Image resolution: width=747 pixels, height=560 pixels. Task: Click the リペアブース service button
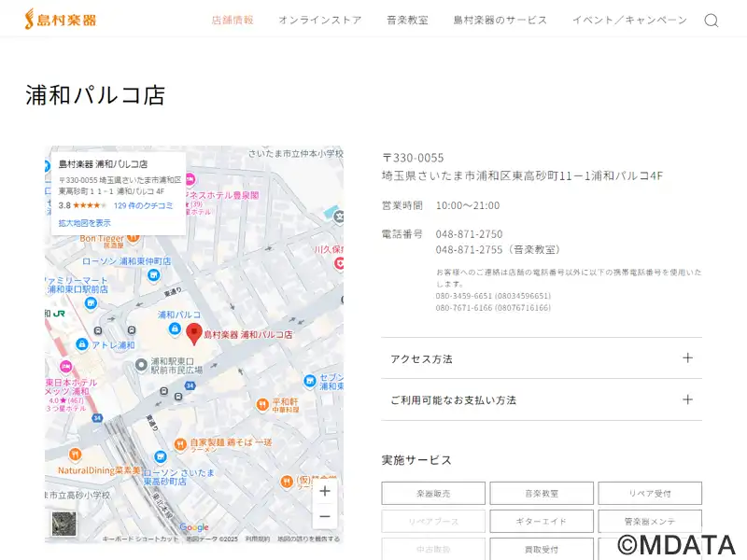(433, 522)
